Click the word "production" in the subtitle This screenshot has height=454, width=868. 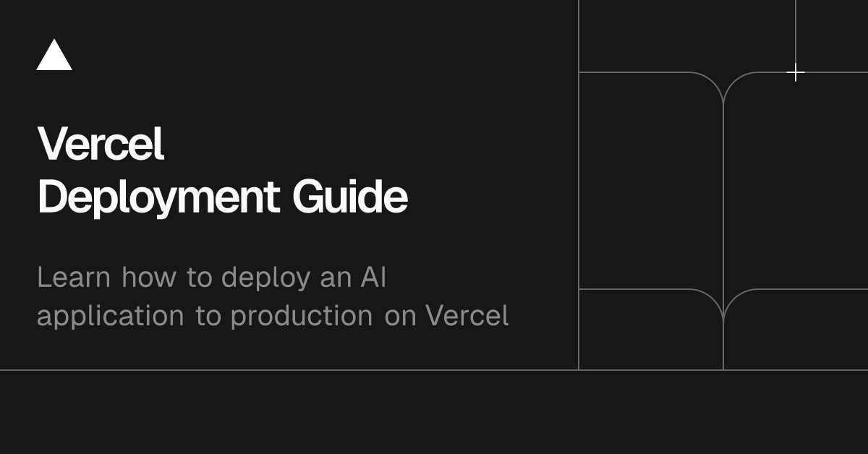click(x=302, y=317)
